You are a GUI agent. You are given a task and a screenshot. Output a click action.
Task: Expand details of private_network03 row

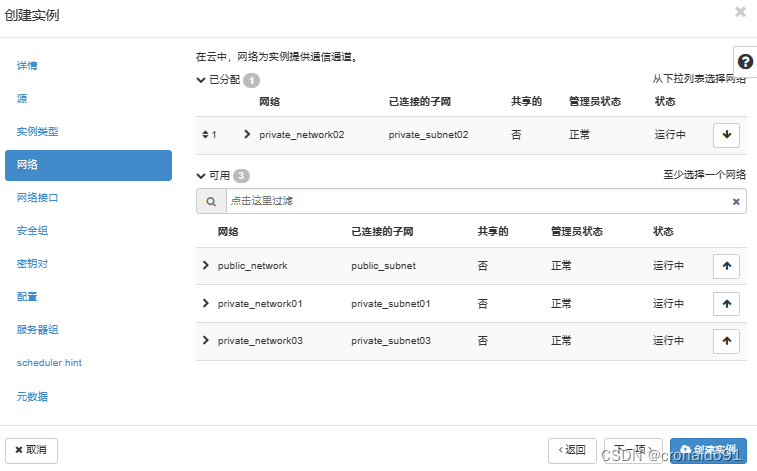click(206, 340)
